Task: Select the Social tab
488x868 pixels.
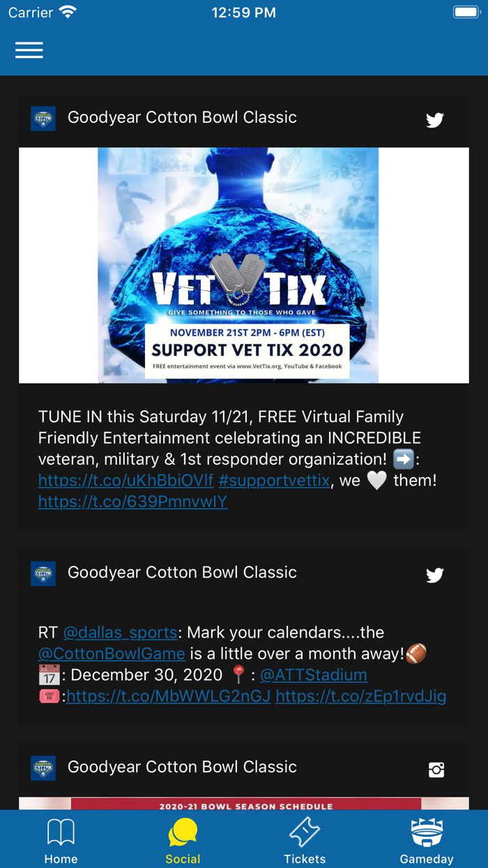Action: [x=183, y=841]
